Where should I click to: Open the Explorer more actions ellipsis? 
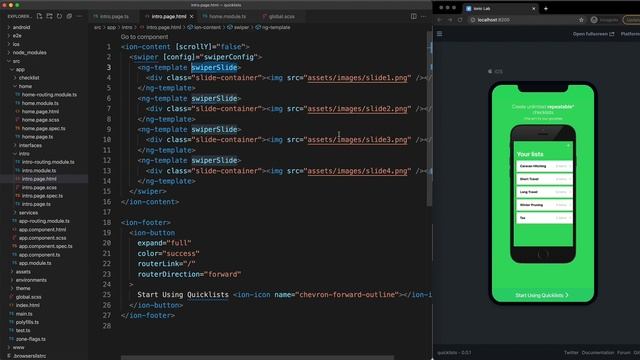point(80,16)
